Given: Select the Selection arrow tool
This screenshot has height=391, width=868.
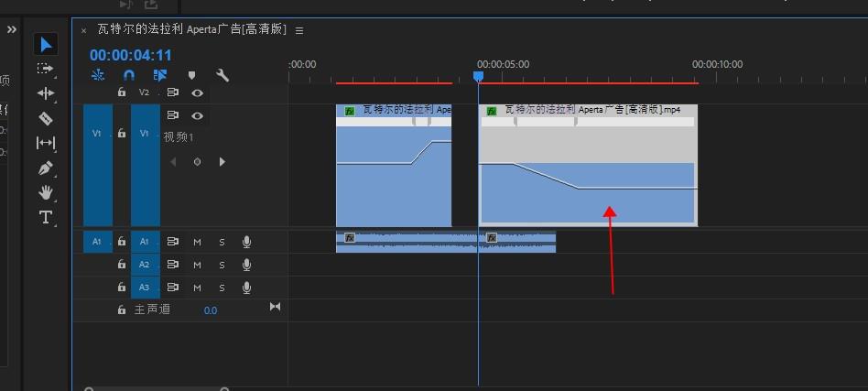Looking at the screenshot, I should pyautogui.click(x=46, y=44).
